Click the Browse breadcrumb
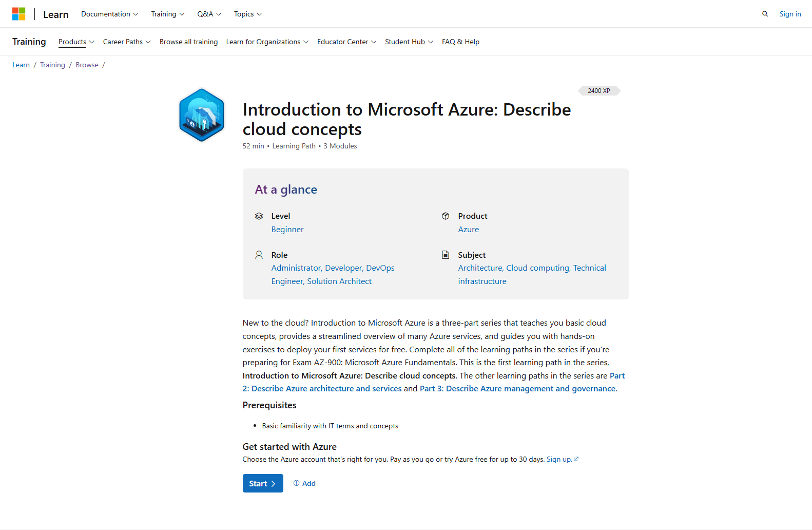The width and height of the screenshot is (812, 530). pyautogui.click(x=87, y=65)
